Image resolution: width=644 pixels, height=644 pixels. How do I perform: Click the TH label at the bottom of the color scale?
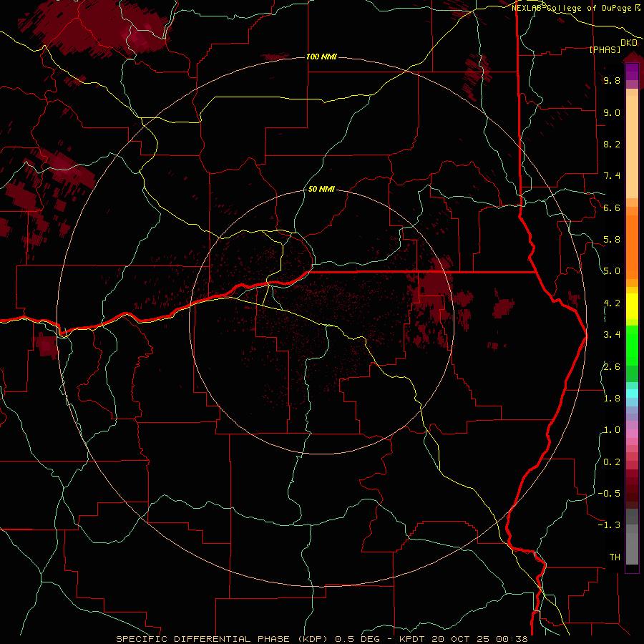click(615, 557)
